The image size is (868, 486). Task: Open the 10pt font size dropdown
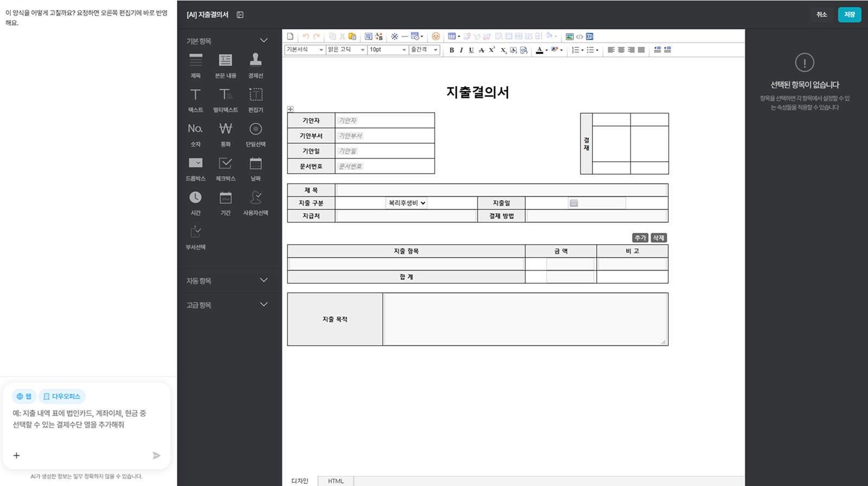[387, 49]
